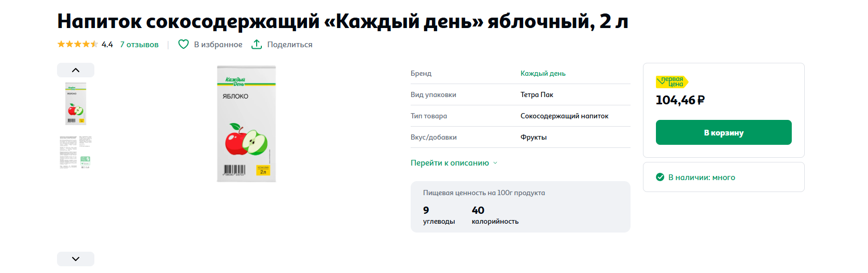Click the main product carton image
Viewport: 868px width, 273px height.
[246, 124]
